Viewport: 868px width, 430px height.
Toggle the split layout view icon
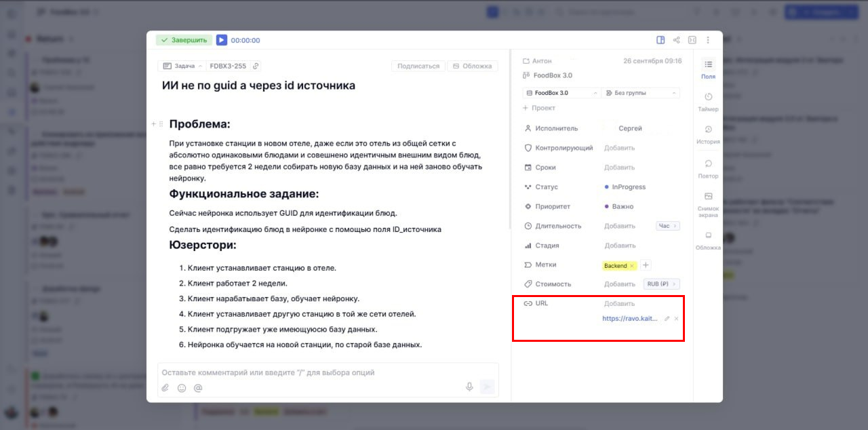coord(660,40)
